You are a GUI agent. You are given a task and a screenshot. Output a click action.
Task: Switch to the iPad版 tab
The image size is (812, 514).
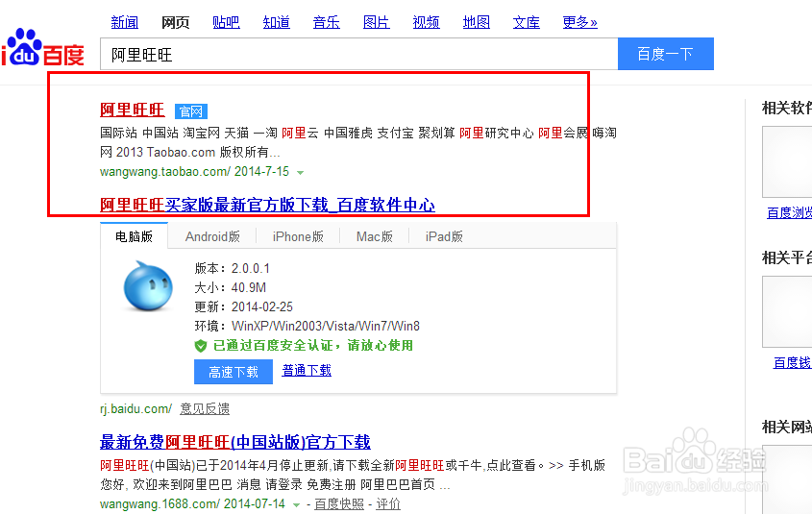click(x=444, y=236)
